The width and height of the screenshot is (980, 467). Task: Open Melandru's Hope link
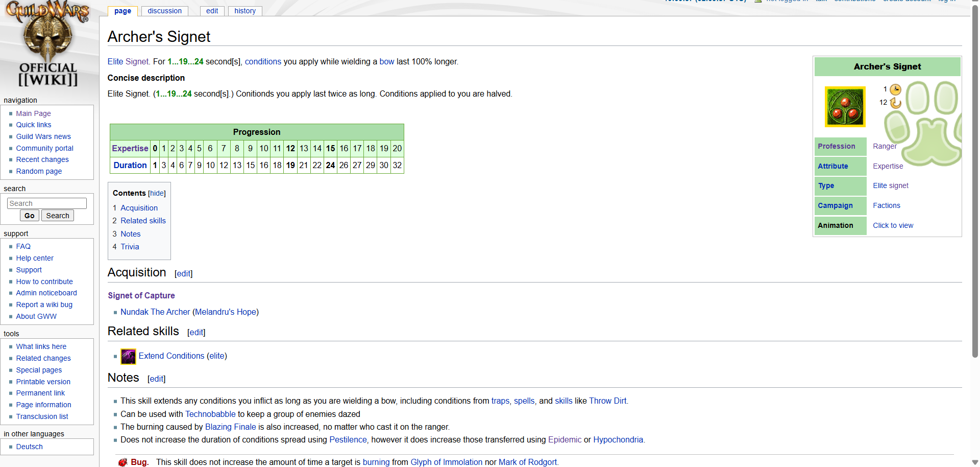(x=226, y=312)
